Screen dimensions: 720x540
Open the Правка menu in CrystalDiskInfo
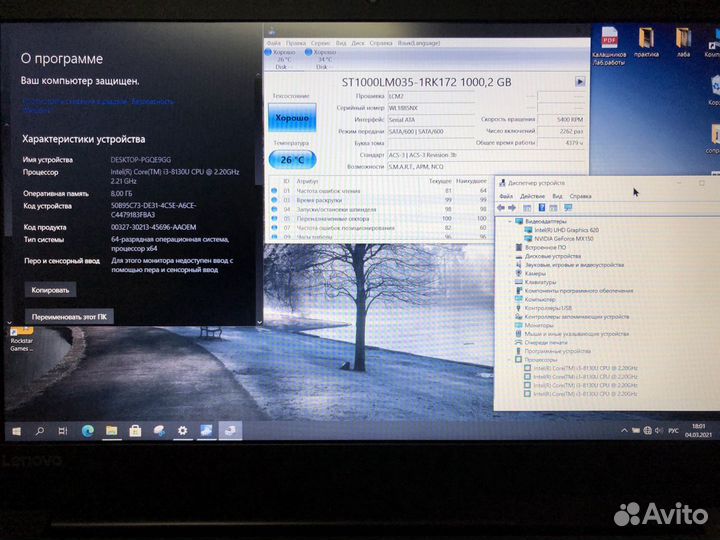point(296,43)
